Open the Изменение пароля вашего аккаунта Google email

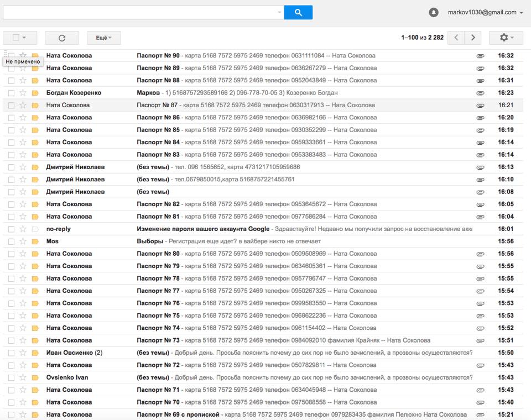(203, 229)
